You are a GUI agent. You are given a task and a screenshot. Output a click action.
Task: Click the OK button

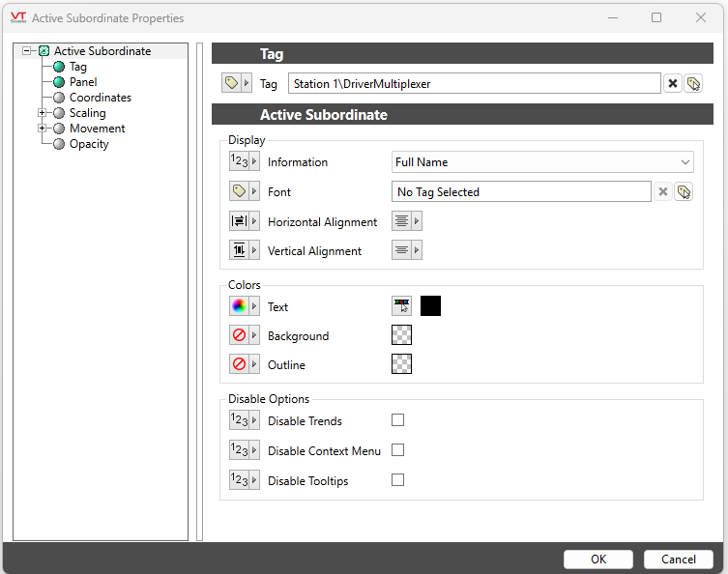[x=597, y=559]
